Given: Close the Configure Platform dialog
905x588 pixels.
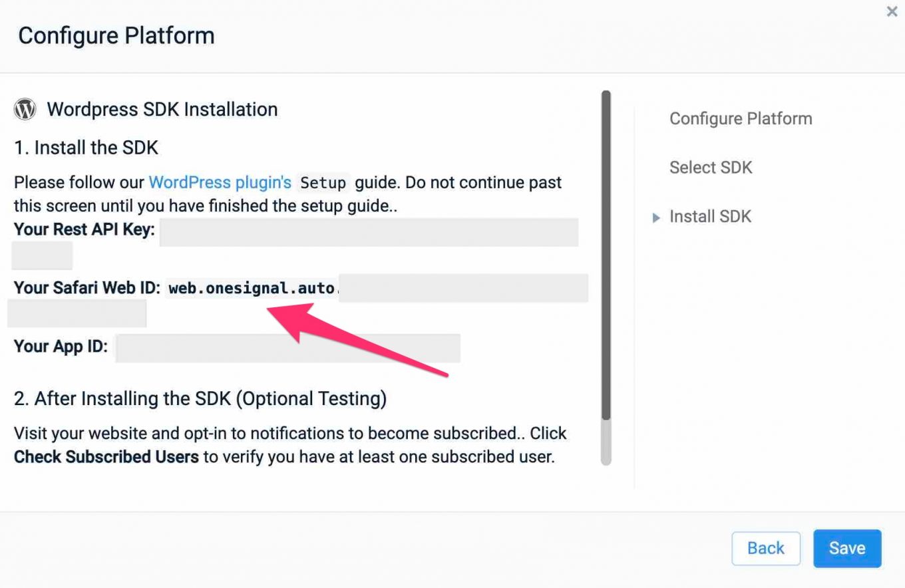Looking at the screenshot, I should click(x=892, y=11).
